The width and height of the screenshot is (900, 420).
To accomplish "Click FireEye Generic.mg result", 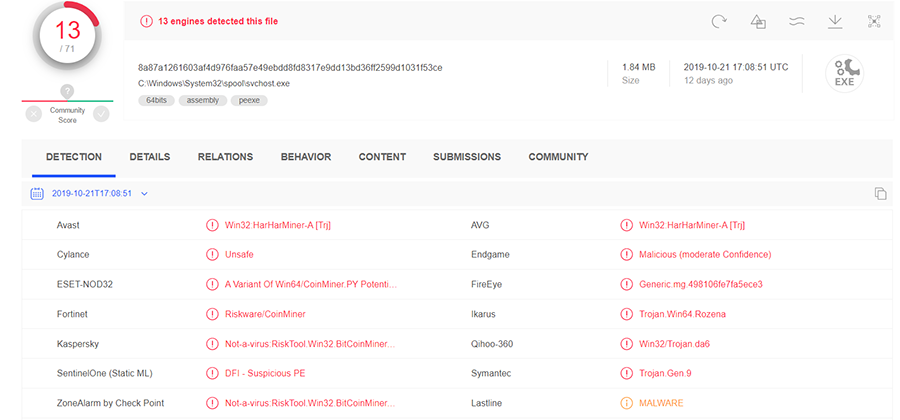I will [701, 284].
